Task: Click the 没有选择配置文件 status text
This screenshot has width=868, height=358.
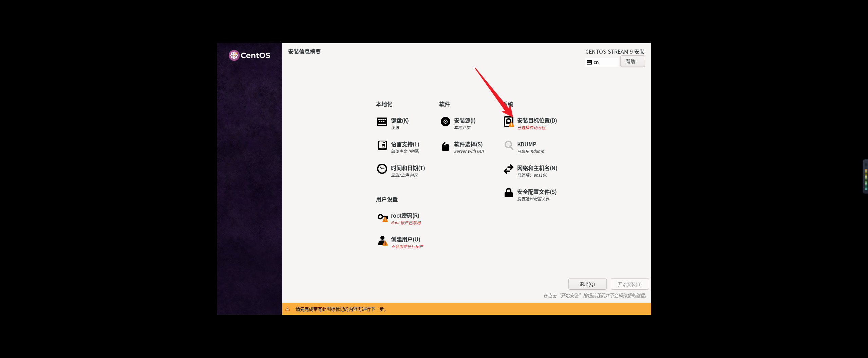Action: click(x=533, y=199)
